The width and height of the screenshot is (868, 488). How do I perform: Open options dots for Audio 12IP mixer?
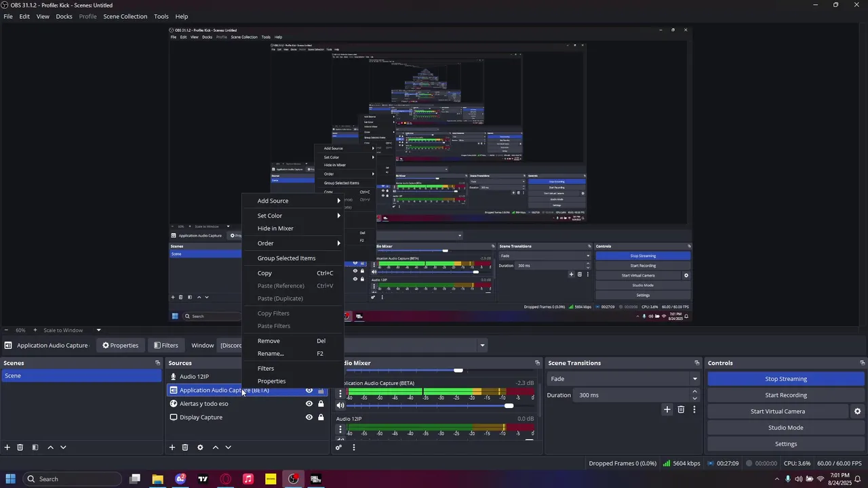(340, 430)
